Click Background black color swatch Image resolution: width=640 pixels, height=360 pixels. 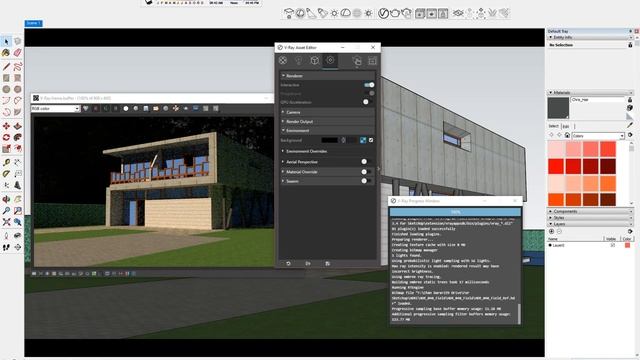tap(329, 140)
